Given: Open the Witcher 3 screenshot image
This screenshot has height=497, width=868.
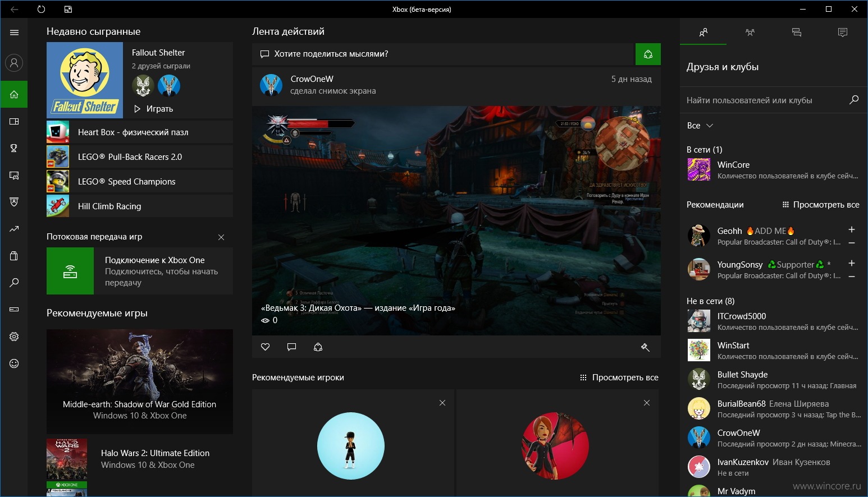Looking at the screenshot, I should [456, 220].
